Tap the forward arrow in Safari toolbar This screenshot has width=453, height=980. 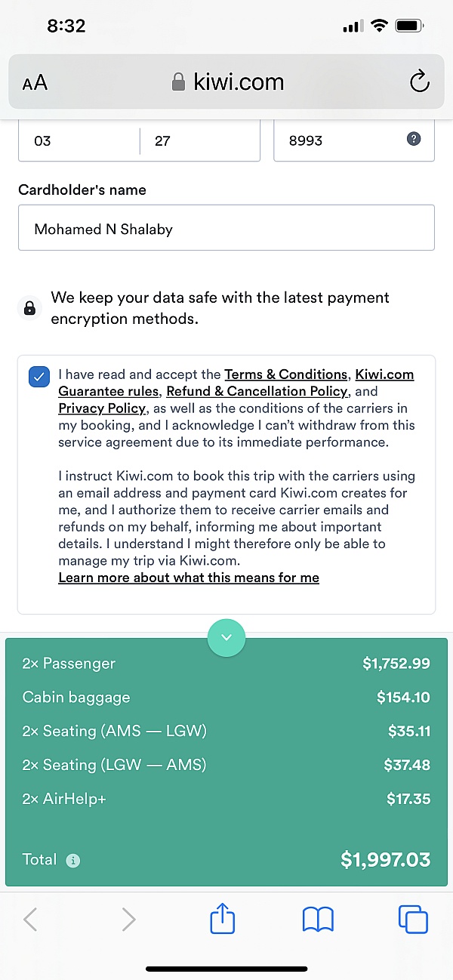(x=128, y=919)
